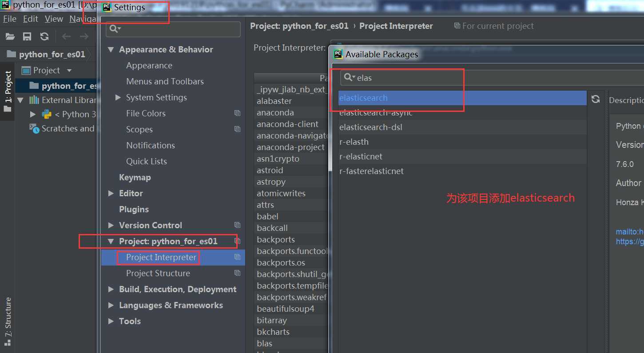Click the Settings search magnifier icon
The width and height of the screenshot is (644, 353).
[115, 29]
